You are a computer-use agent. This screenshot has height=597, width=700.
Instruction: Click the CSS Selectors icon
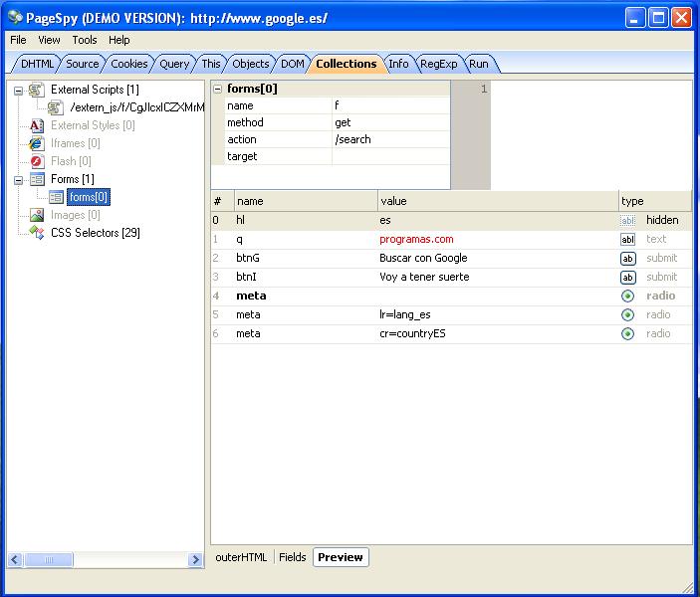point(36,233)
